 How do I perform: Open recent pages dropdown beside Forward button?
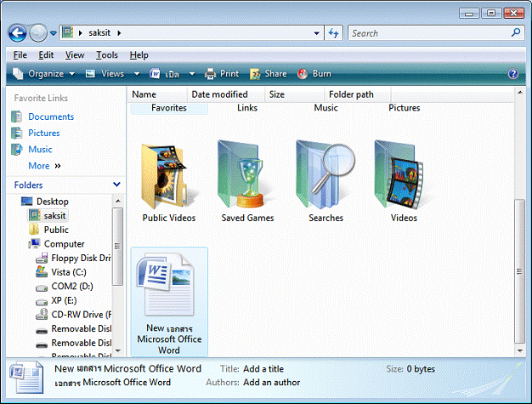[x=54, y=33]
